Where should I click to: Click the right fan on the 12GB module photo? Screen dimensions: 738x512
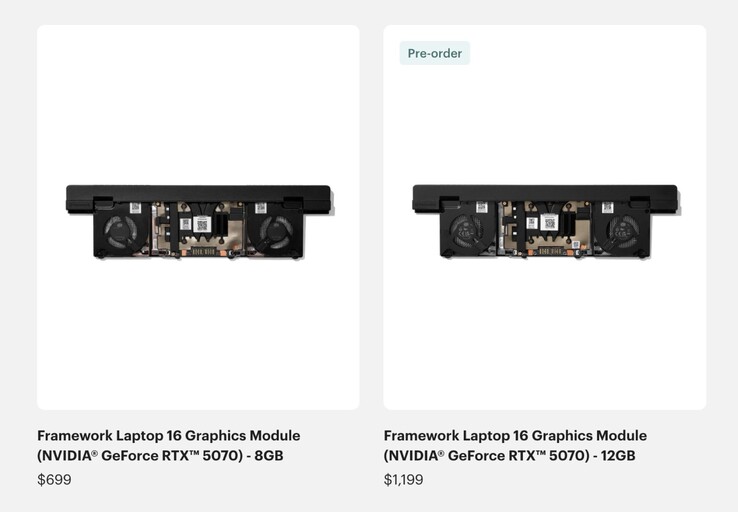coord(623,232)
